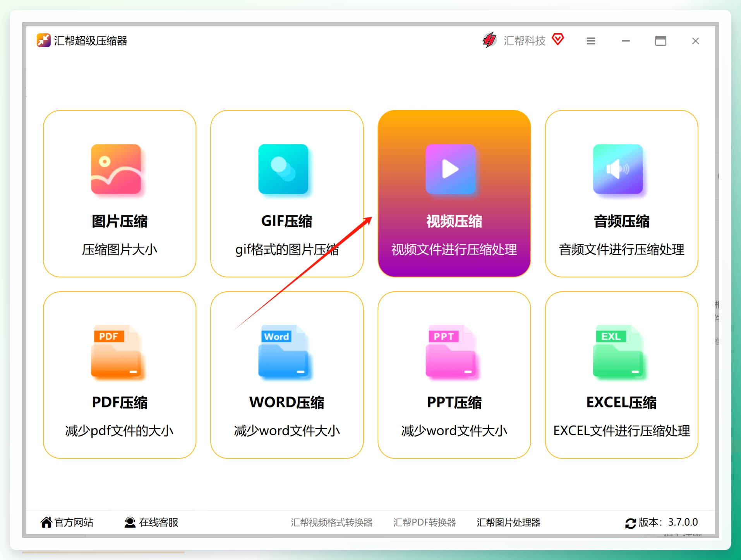Open 汇帮视频格式转换器 link
Image resolution: width=741 pixels, height=560 pixels.
pos(331,522)
